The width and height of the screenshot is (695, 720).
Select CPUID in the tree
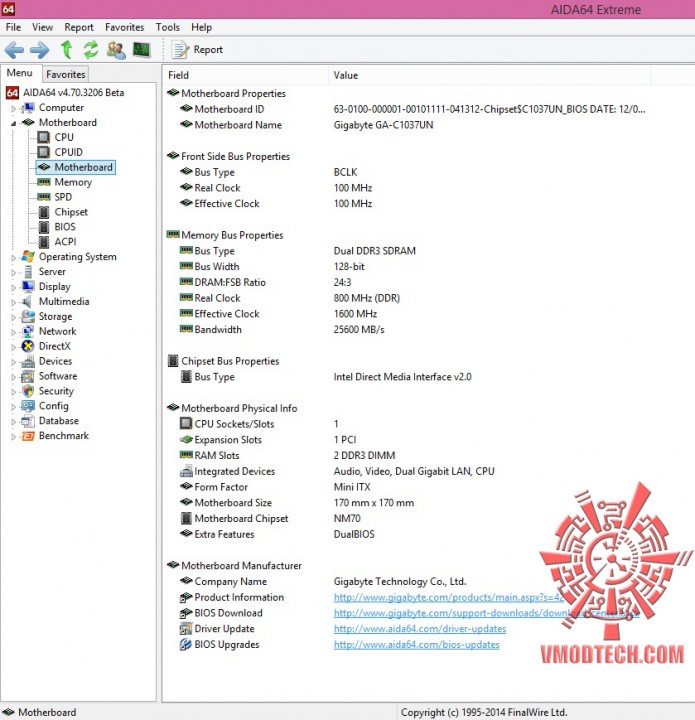[x=68, y=152]
